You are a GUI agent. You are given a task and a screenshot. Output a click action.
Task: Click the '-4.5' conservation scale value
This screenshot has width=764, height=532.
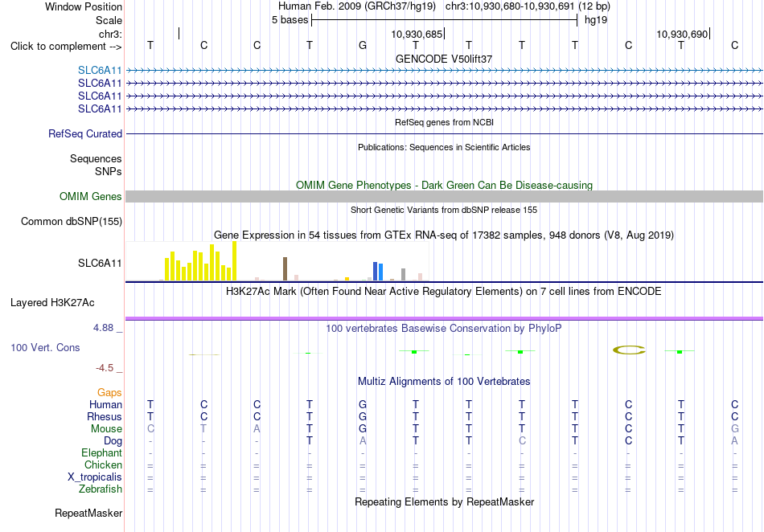105,368
